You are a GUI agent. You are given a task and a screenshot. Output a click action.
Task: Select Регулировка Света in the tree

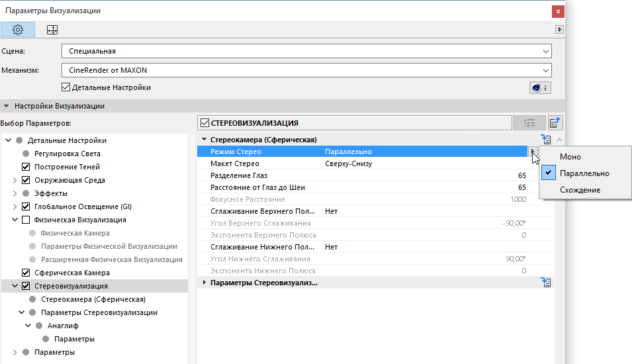click(x=68, y=154)
